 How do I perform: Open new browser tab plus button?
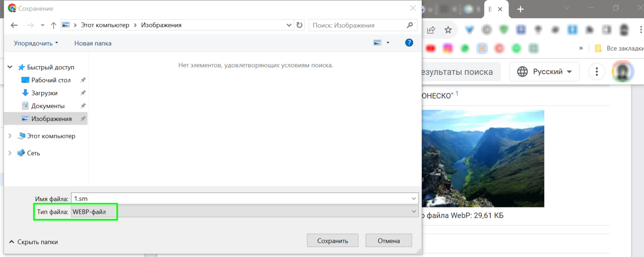point(520,9)
